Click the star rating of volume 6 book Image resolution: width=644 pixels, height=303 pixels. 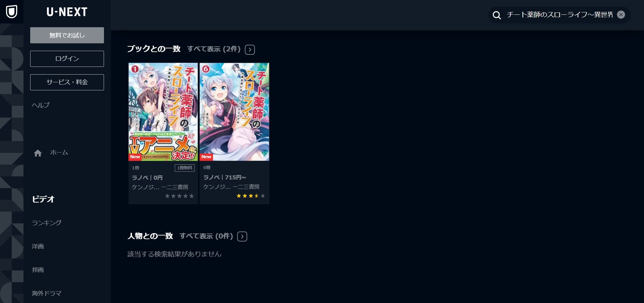(251, 196)
